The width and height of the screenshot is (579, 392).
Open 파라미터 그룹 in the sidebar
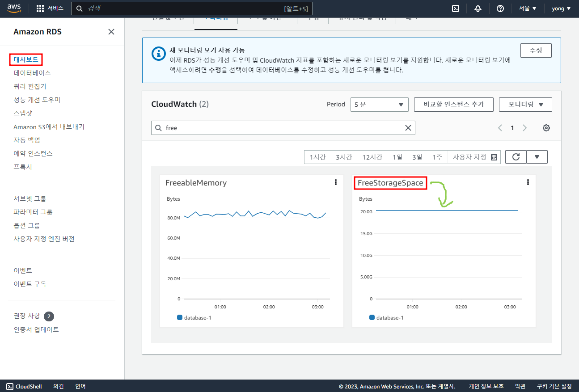tap(33, 212)
